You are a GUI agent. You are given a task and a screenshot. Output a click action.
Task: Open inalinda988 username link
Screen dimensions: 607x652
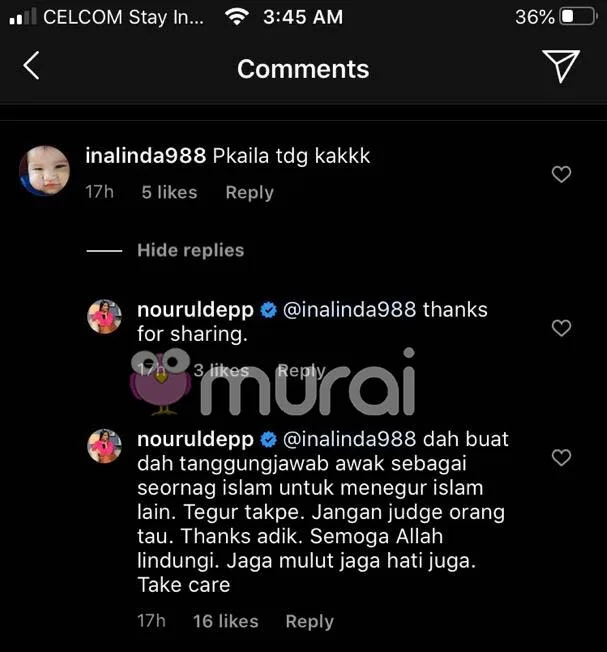tap(146, 156)
